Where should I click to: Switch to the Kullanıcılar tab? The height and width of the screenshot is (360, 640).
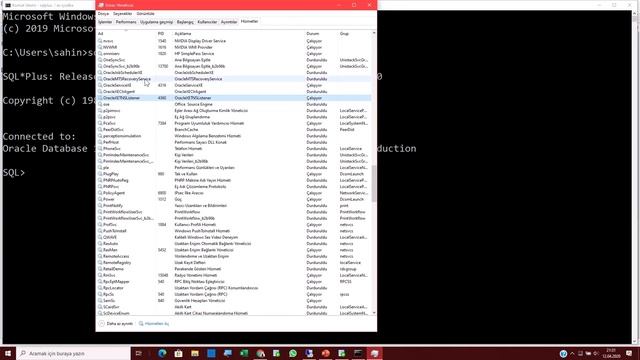coord(207,22)
